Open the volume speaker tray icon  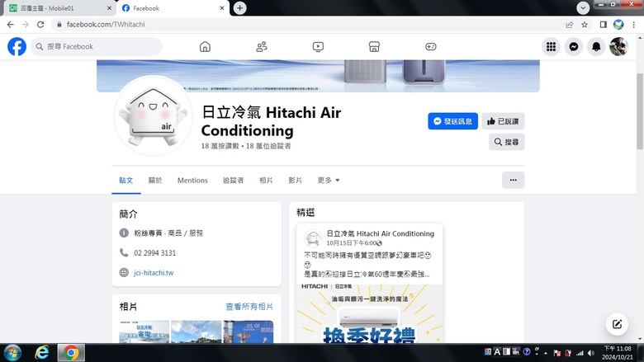coord(591,353)
